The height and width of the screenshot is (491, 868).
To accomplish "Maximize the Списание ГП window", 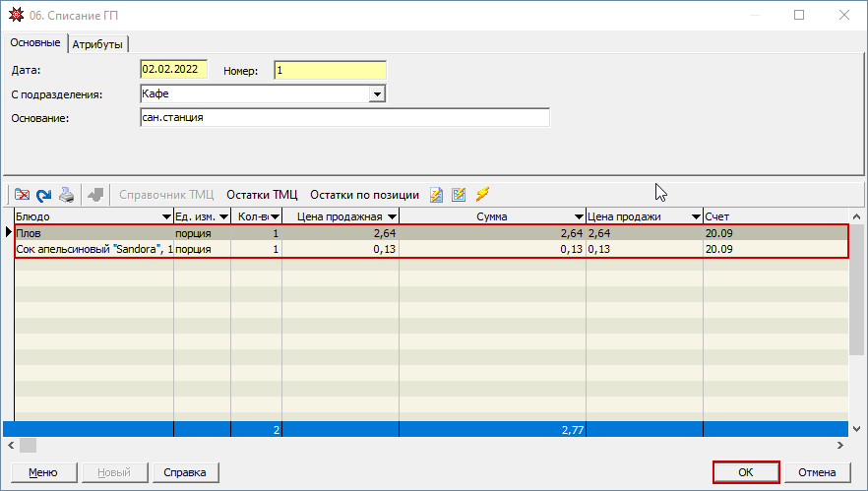I will [x=799, y=15].
